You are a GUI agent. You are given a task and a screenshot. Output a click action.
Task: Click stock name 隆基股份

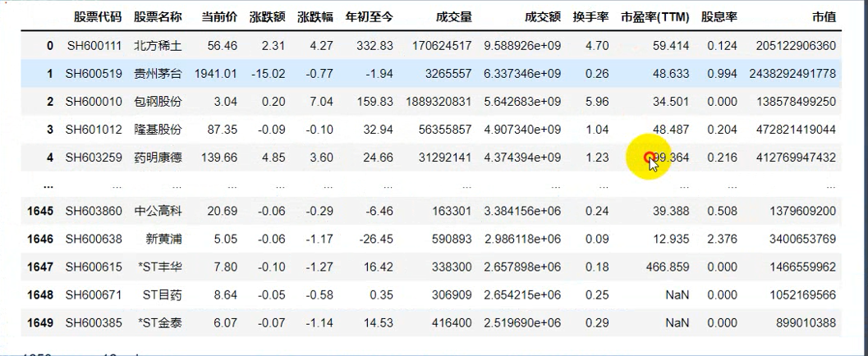click(x=158, y=130)
